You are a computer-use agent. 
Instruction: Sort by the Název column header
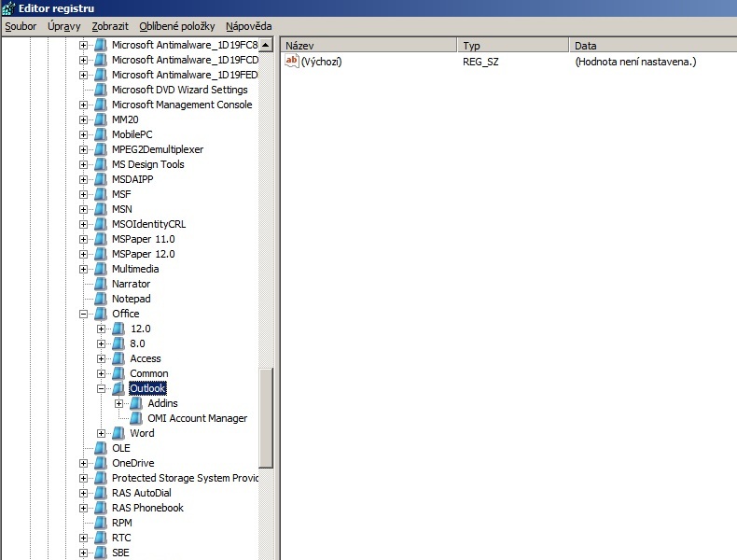(x=369, y=46)
